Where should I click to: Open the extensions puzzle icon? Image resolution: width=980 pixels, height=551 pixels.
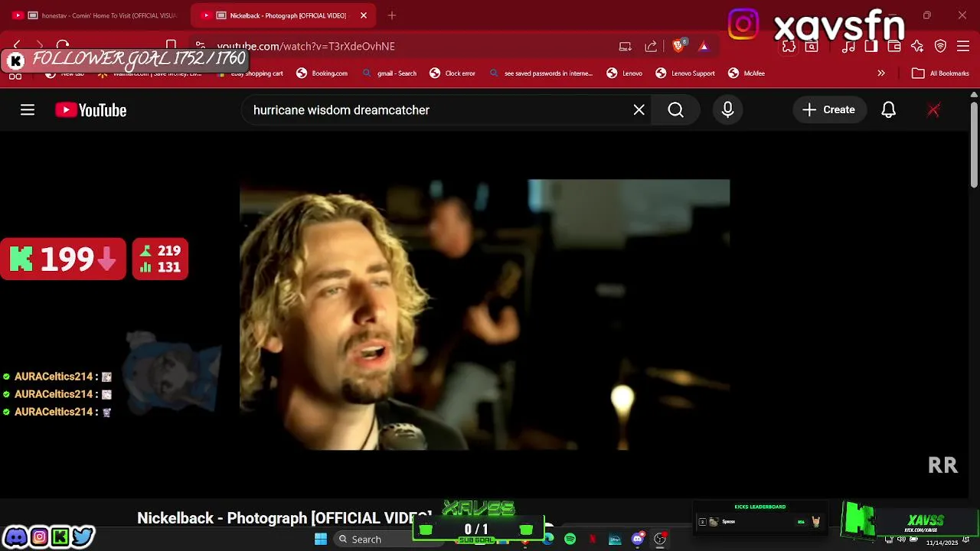point(789,46)
